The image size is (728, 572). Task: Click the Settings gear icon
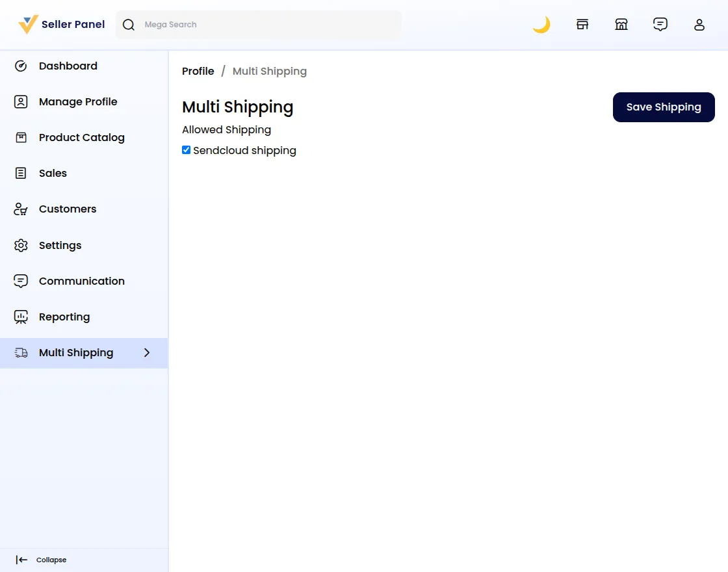[21, 245]
